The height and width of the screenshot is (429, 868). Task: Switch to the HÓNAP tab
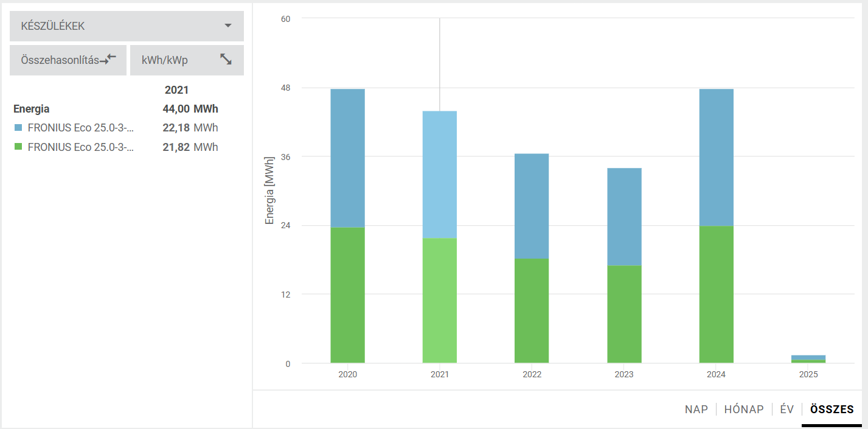[x=744, y=410]
